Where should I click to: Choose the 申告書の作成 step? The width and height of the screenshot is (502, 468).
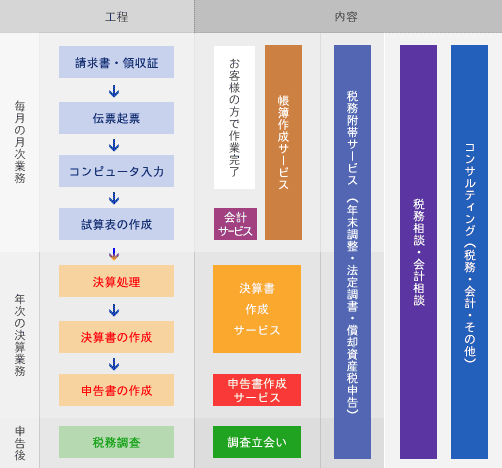click(x=116, y=390)
